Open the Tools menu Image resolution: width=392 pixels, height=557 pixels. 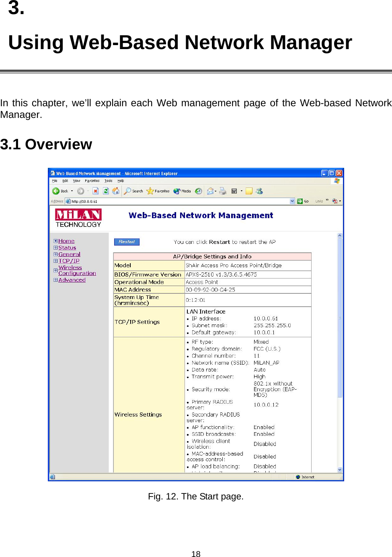tap(109, 181)
